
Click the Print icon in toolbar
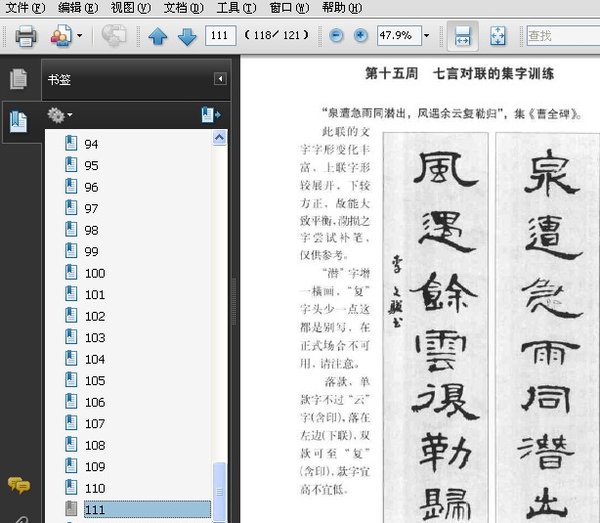click(x=25, y=37)
